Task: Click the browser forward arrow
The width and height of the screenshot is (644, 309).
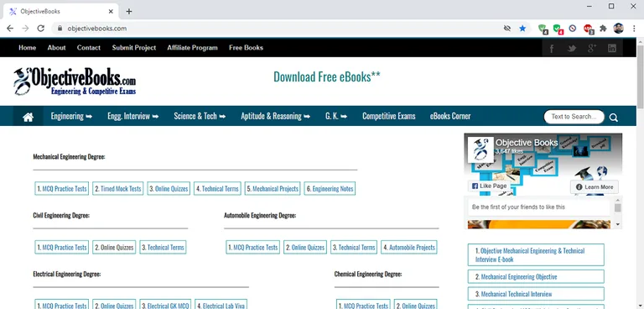Action: click(25, 29)
